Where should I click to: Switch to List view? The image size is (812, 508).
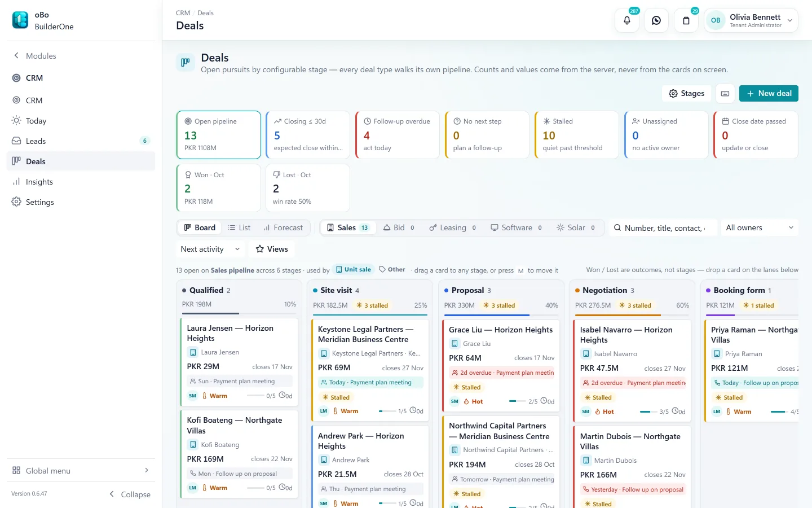click(239, 227)
